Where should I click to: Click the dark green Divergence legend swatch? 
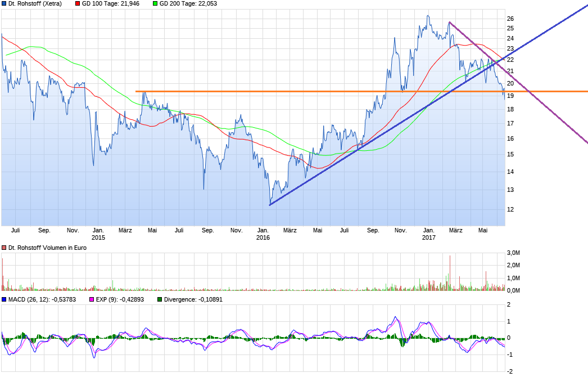tap(160, 300)
